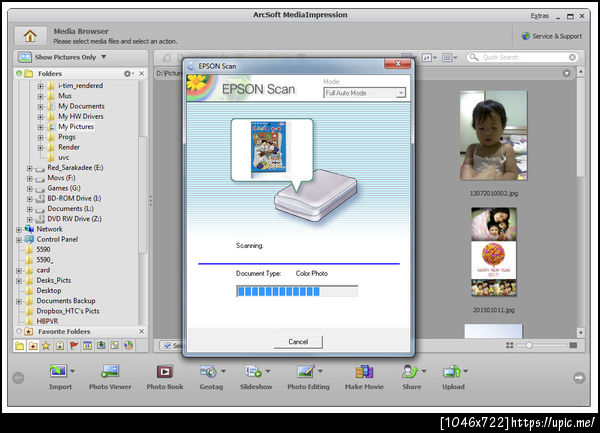Click the Home icon in MediaImpression

pyautogui.click(x=30, y=36)
